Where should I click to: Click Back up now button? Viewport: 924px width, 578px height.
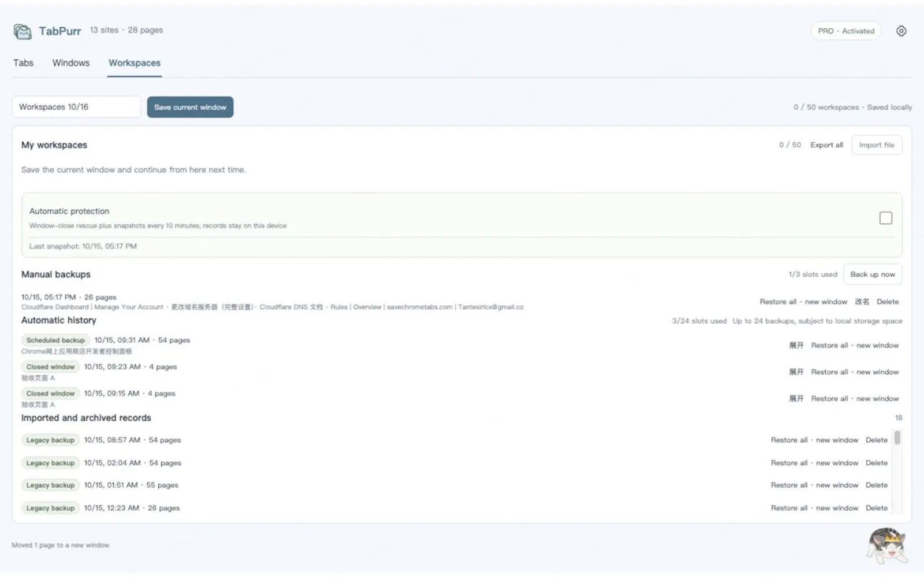point(872,275)
